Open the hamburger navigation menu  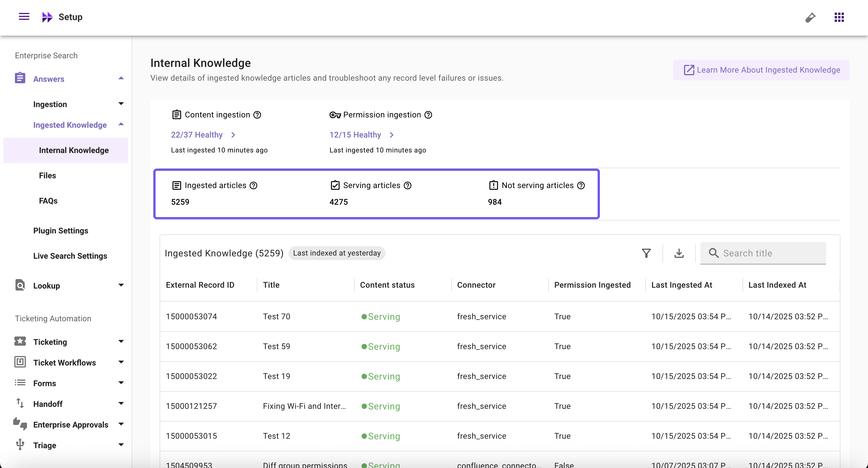point(24,17)
